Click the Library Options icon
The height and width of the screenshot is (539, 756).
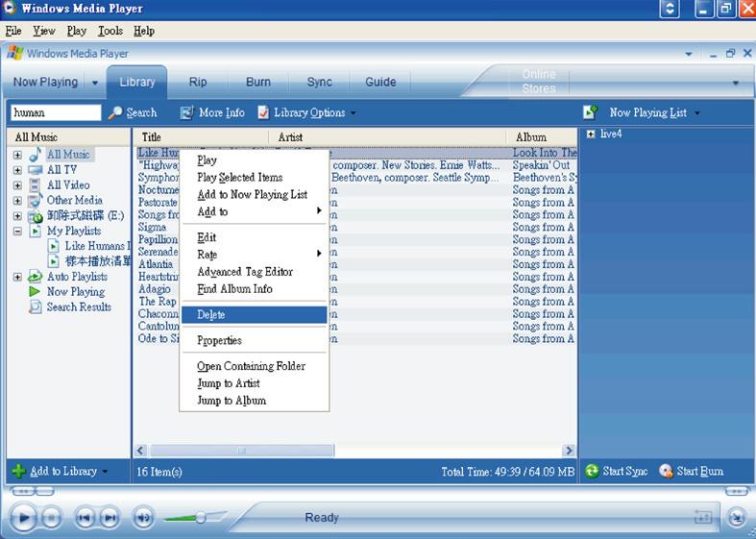263,112
